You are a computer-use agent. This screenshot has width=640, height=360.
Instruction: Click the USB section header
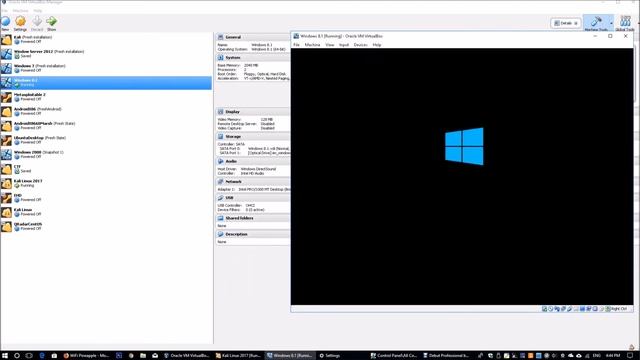click(253, 198)
